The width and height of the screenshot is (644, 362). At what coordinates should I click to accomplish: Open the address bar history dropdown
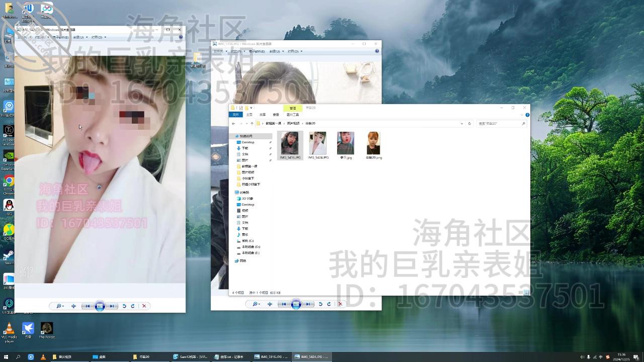pyautogui.click(x=461, y=123)
